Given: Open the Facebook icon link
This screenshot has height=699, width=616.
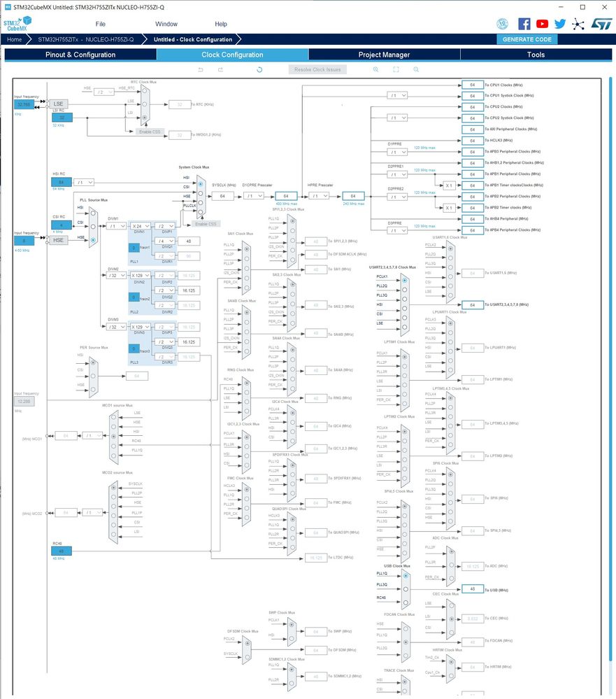Looking at the screenshot, I should pyautogui.click(x=524, y=24).
